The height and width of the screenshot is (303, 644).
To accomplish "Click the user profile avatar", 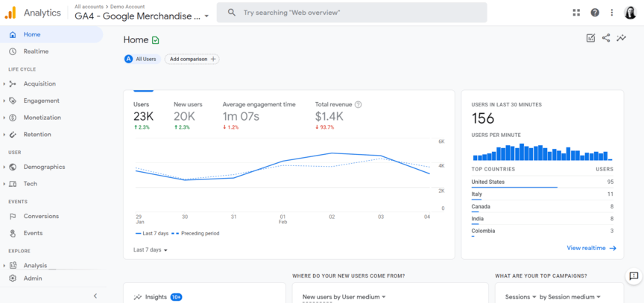I will tap(630, 13).
